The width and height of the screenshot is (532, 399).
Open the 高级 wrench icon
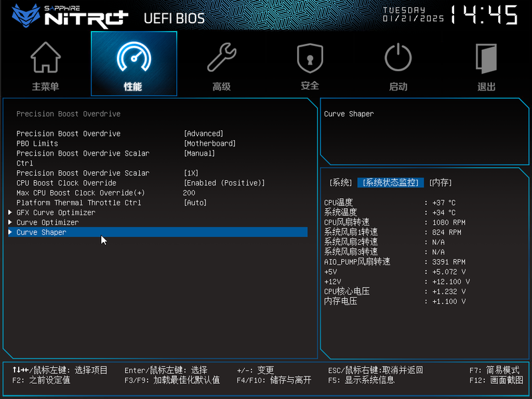click(x=222, y=57)
